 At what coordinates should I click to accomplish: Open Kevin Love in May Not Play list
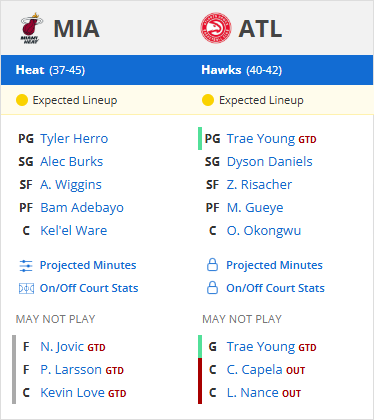[74, 393]
